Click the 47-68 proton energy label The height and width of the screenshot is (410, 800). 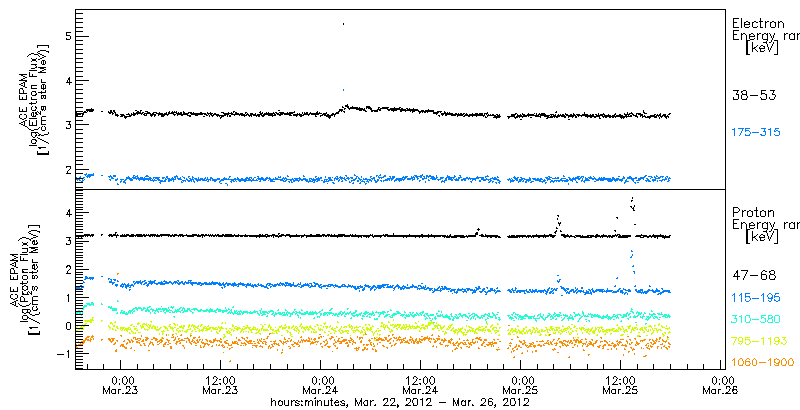[754, 276]
